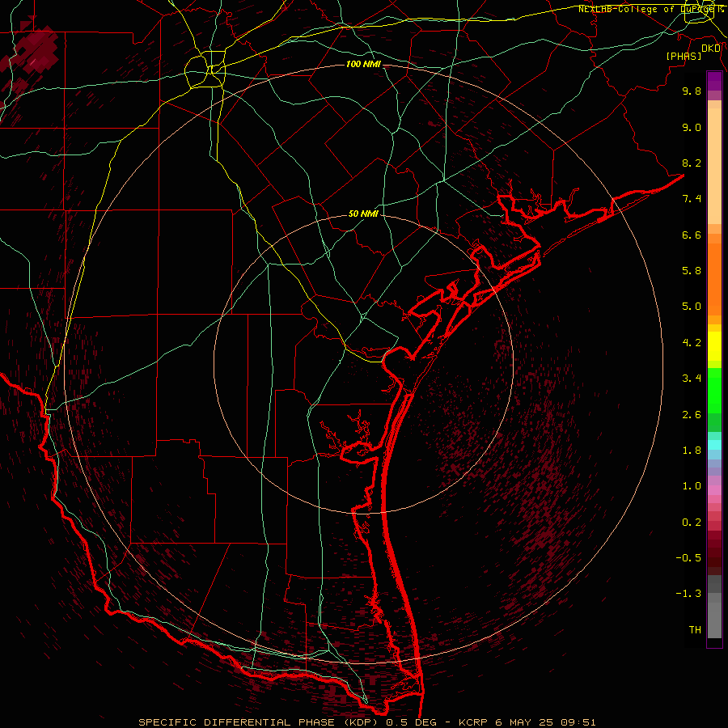Click the 6.6 legend value
The width and height of the screenshot is (728, 728).
pos(692,235)
